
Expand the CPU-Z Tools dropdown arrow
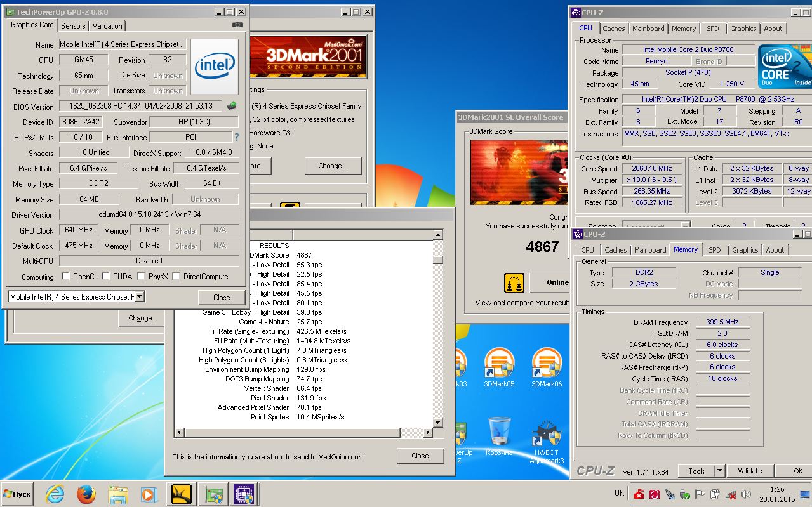(719, 471)
